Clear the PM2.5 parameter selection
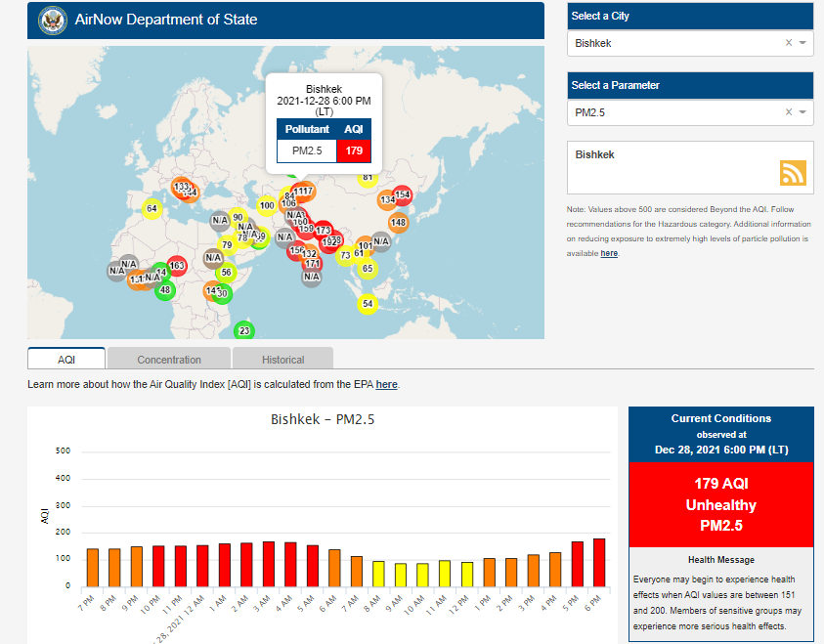 coord(789,113)
